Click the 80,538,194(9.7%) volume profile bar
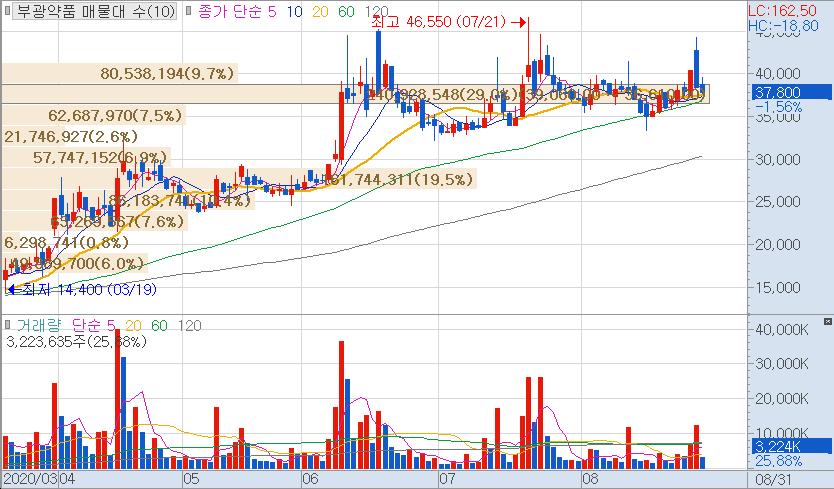The image size is (834, 489). click(119, 73)
